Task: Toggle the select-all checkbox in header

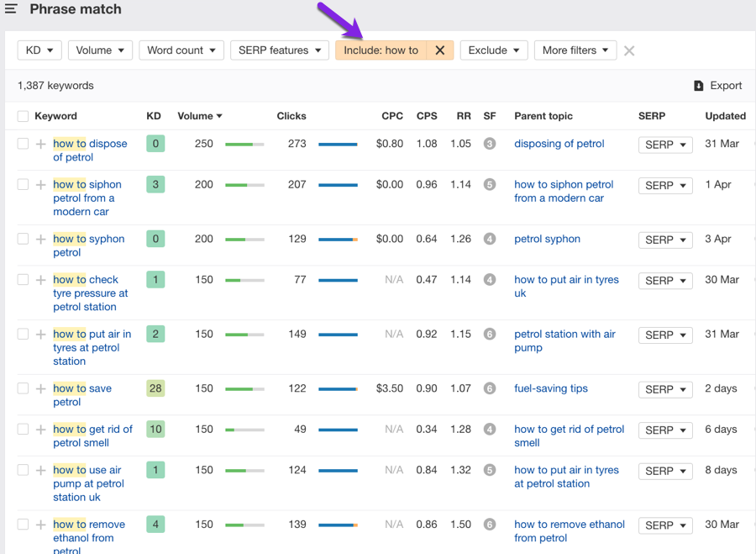Action: [x=23, y=116]
